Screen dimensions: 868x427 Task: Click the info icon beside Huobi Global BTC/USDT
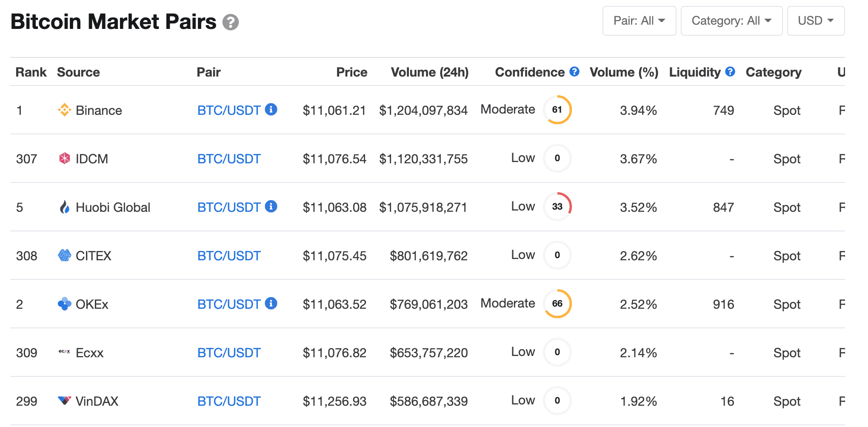point(271,206)
